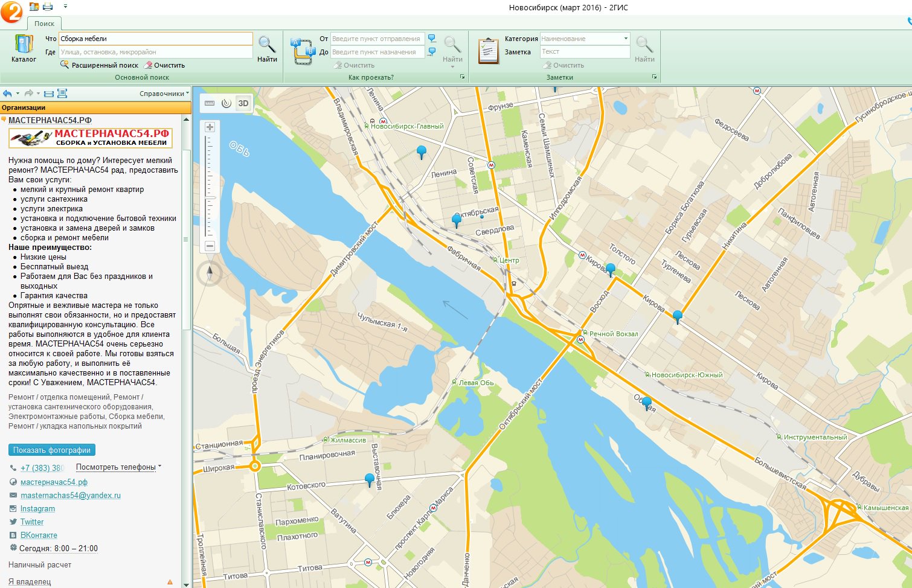The width and height of the screenshot is (912, 588).
Task: Focus the До destination field
Action: tap(377, 52)
